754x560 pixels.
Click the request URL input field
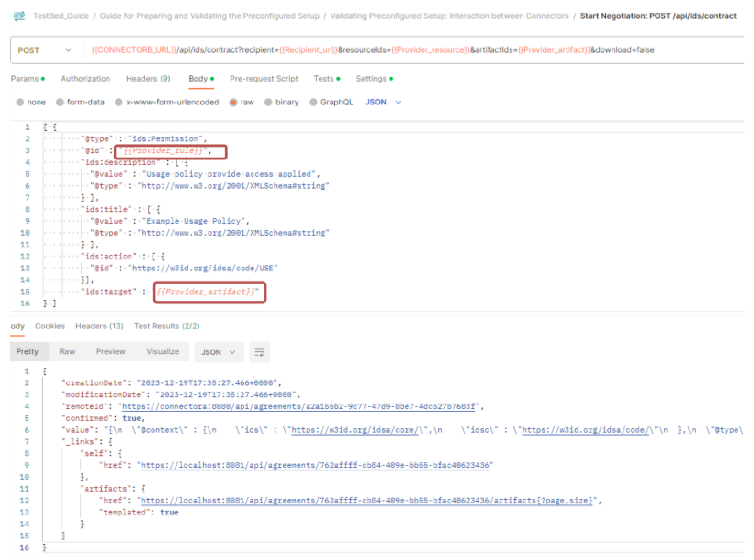point(373,50)
